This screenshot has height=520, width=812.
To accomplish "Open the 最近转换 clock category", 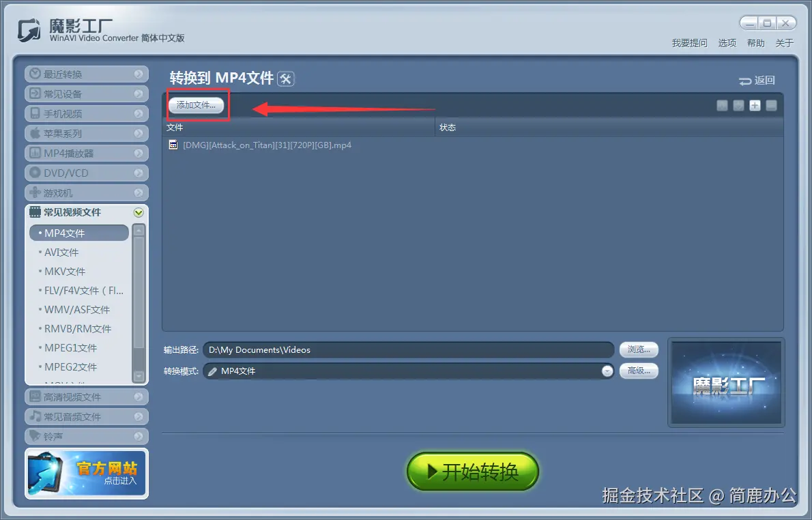I will click(87, 74).
